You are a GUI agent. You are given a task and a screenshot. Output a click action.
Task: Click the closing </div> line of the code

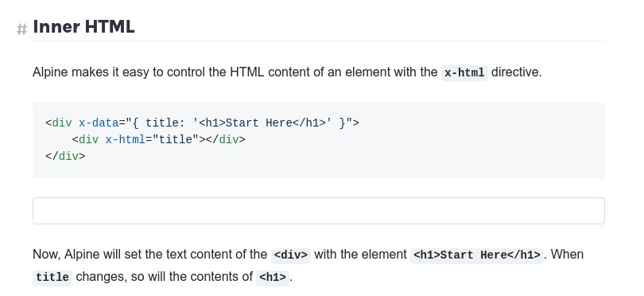[65, 156]
